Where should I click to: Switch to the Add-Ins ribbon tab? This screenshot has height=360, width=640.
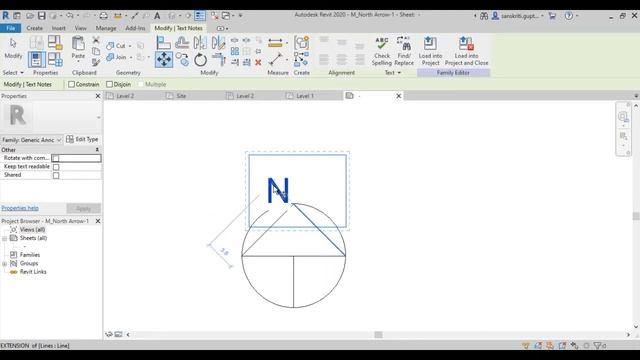[x=135, y=28]
